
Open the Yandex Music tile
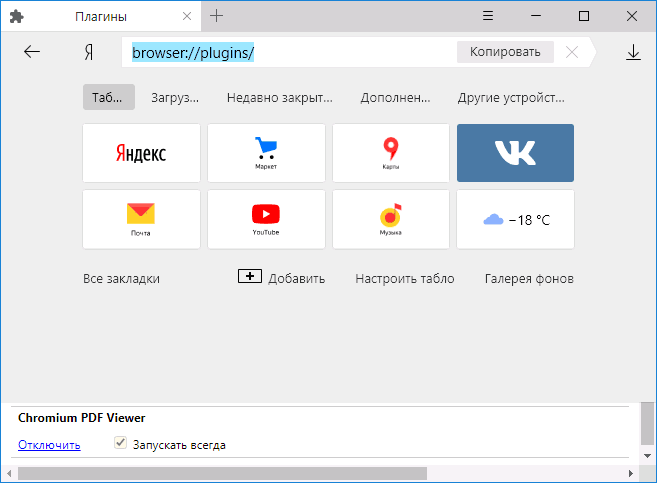coord(391,219)
